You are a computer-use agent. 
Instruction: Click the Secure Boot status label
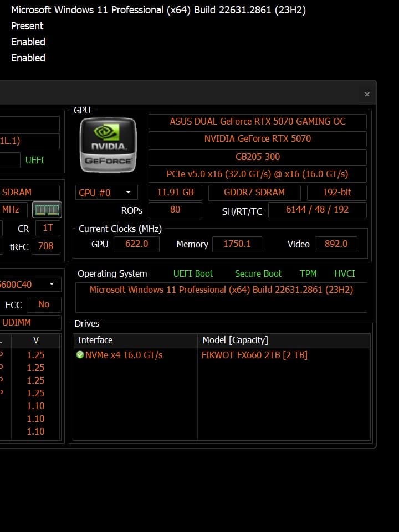[x=258, y=274]
